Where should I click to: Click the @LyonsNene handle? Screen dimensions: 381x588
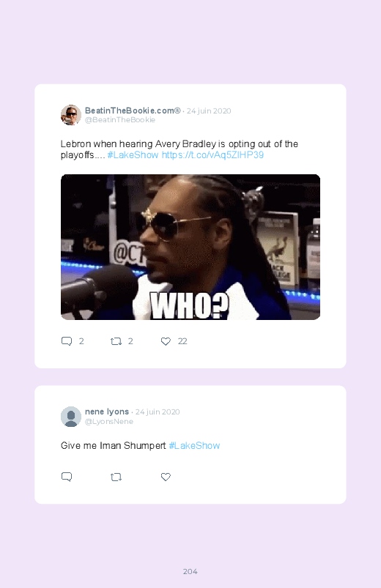tap(109, 422)
